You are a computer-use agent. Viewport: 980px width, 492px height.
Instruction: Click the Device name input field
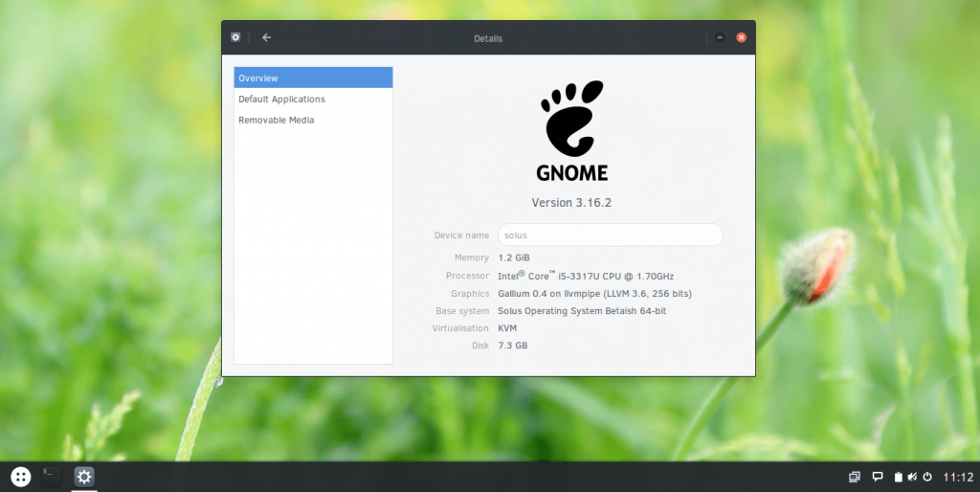pyautogui.click(x=610, y=235)
